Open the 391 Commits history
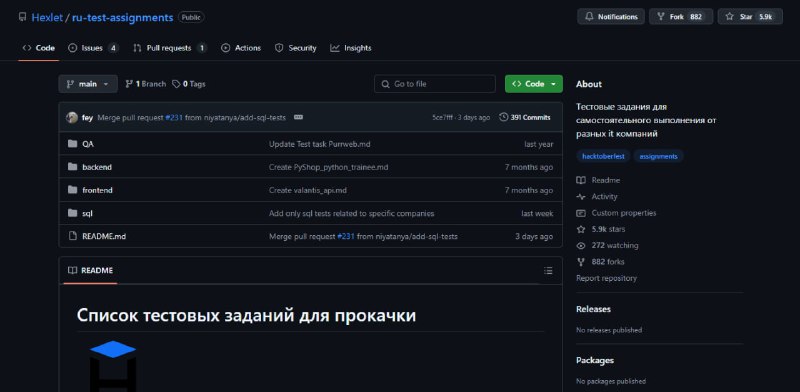This screenshot has width=800, height=392. pyautogui.click(x=525, y=117)
